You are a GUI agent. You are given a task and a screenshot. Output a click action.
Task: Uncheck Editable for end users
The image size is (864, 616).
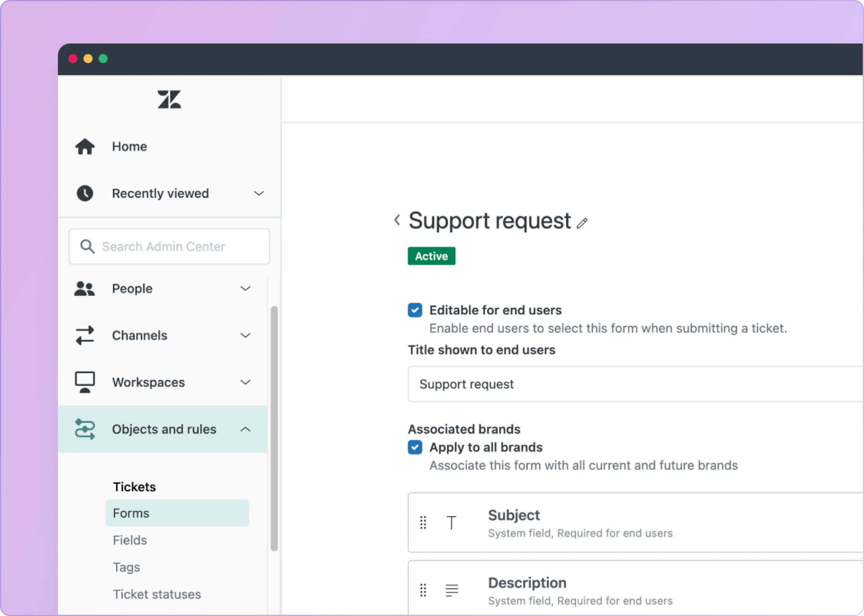415,310
